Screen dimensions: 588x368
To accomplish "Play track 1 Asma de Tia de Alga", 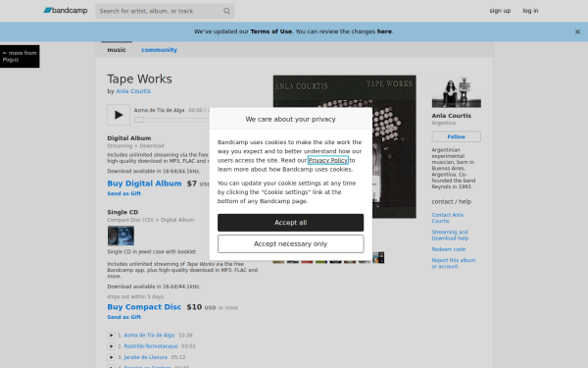I will (x=111, y=336).
